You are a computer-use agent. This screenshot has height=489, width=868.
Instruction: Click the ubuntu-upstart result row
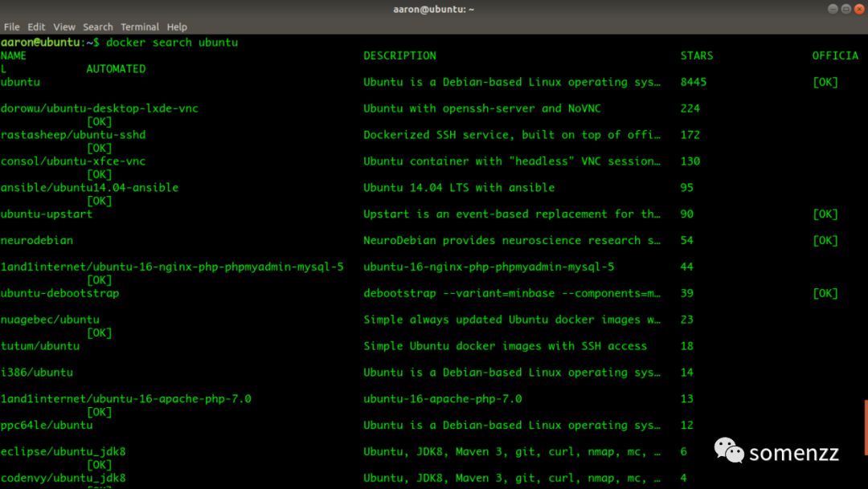click(x=46, y=214)
